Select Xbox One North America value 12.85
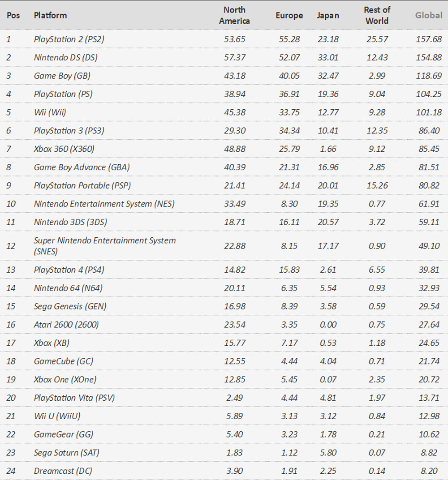 (x=234, y=379)
